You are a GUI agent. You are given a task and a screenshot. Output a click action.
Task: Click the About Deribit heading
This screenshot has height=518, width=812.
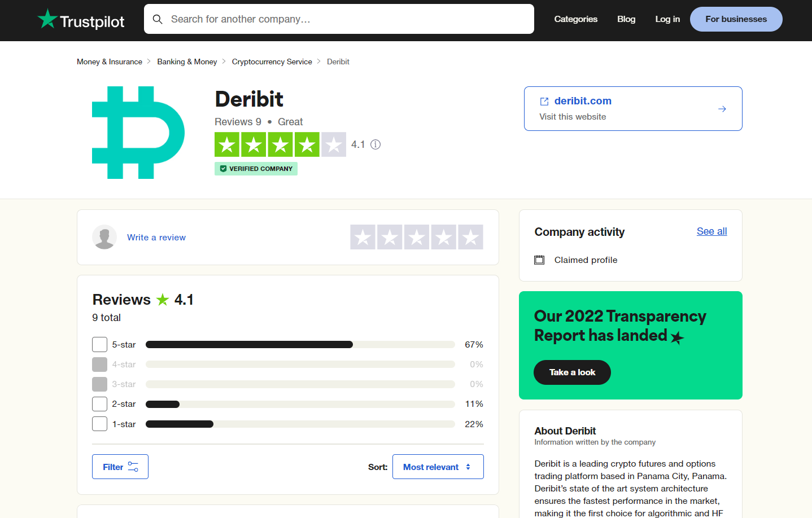(x=565, y=431)
